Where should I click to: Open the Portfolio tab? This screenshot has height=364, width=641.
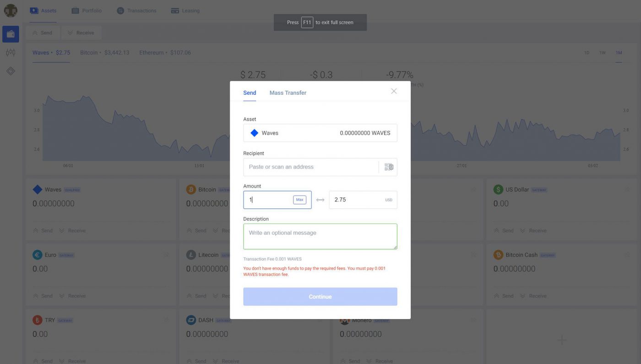87,11
